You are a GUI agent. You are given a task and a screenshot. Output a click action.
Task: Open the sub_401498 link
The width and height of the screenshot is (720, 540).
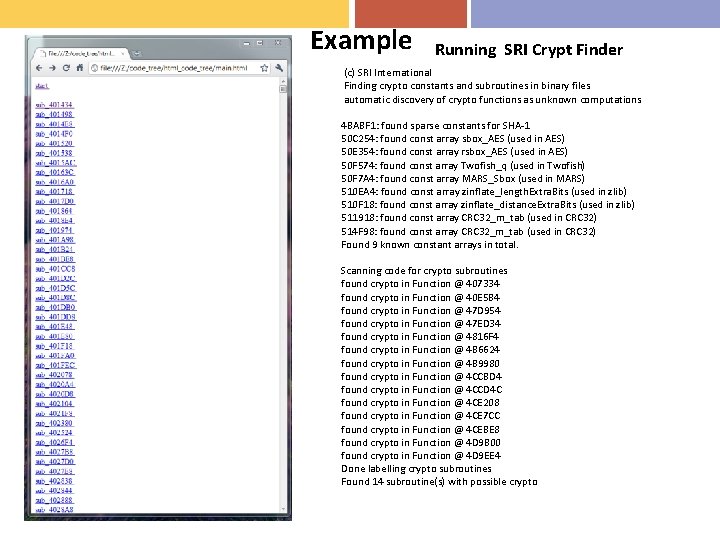(x=54, y=114)
